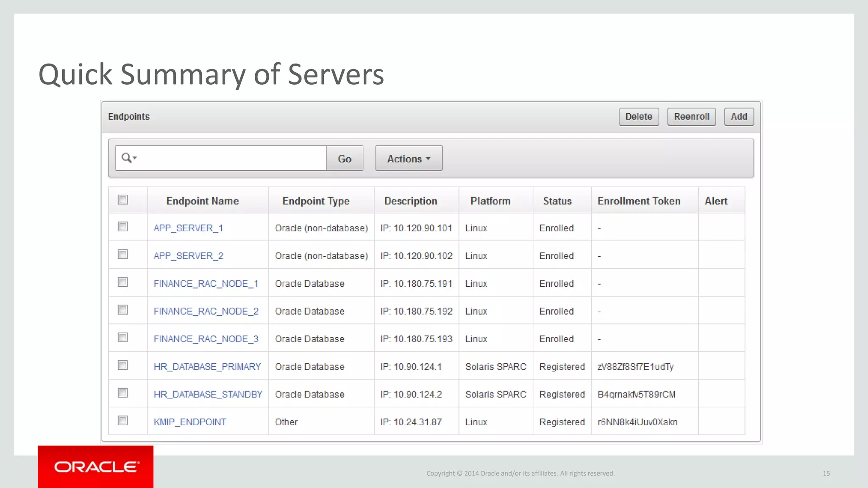
Task: Open the HR_DATABASE_STANDBY endpoint link
Action: click(x=208, y=394)
